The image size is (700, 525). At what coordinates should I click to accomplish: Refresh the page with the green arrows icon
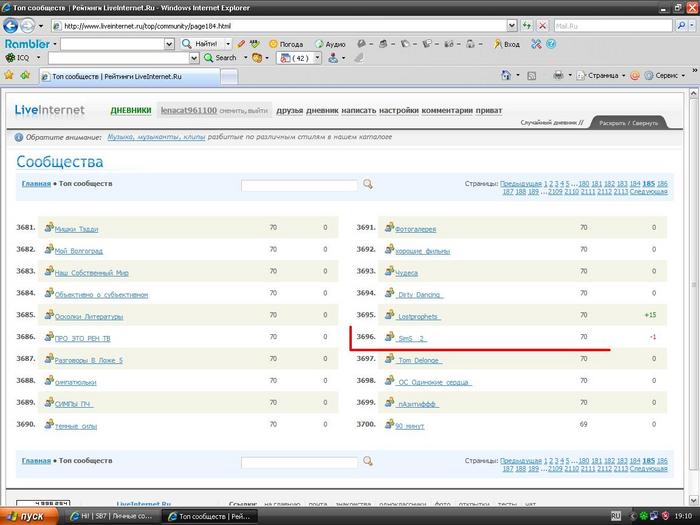coord(527,26)
